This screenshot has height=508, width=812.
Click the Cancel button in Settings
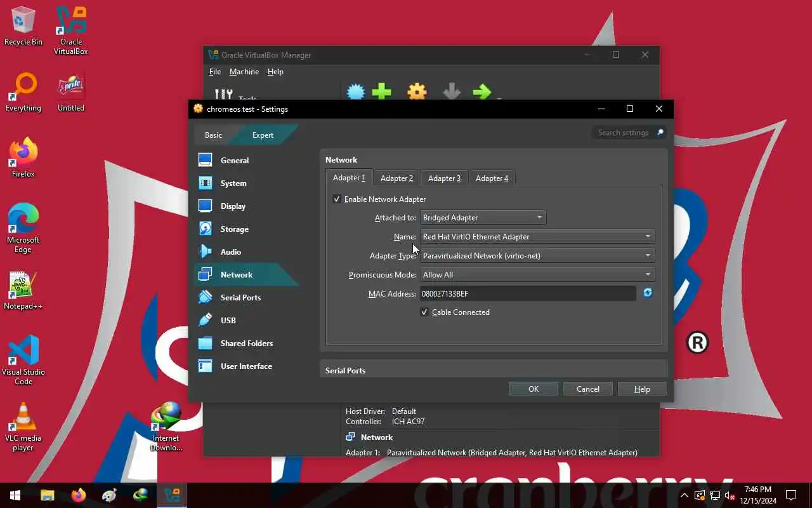588,389
